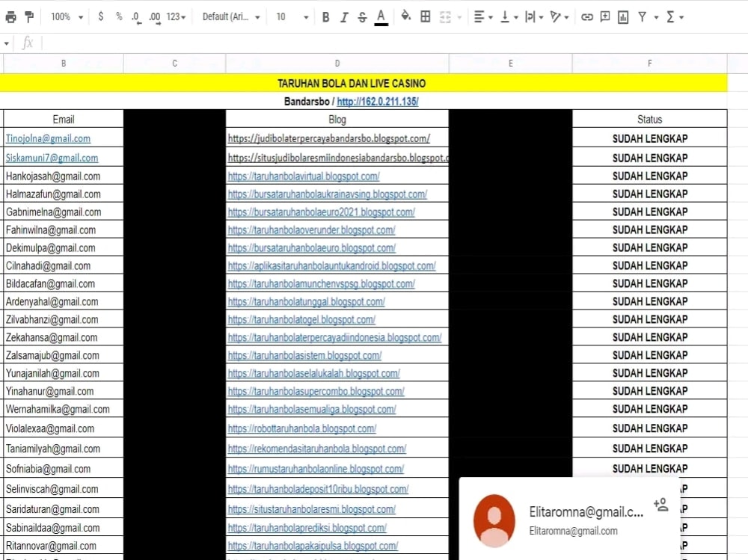This screenshot has height=560, width=748.
Task: Open the 123 more formats dropdown
Action: coord(176,17)
